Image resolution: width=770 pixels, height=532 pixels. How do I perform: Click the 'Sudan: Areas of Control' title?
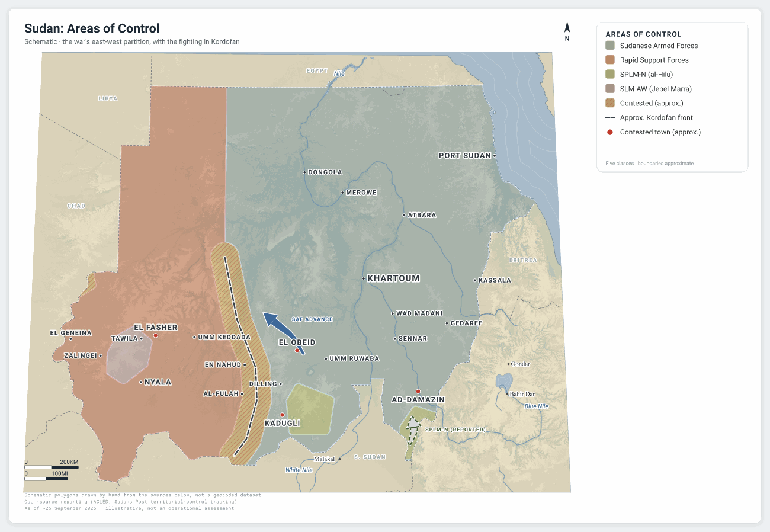[x=92, y=28]
